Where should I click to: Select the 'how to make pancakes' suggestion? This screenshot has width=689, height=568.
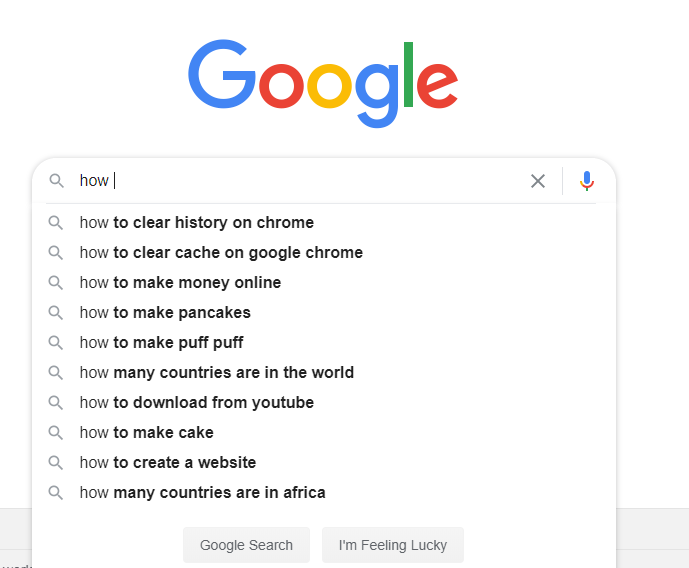coord(165,313)
